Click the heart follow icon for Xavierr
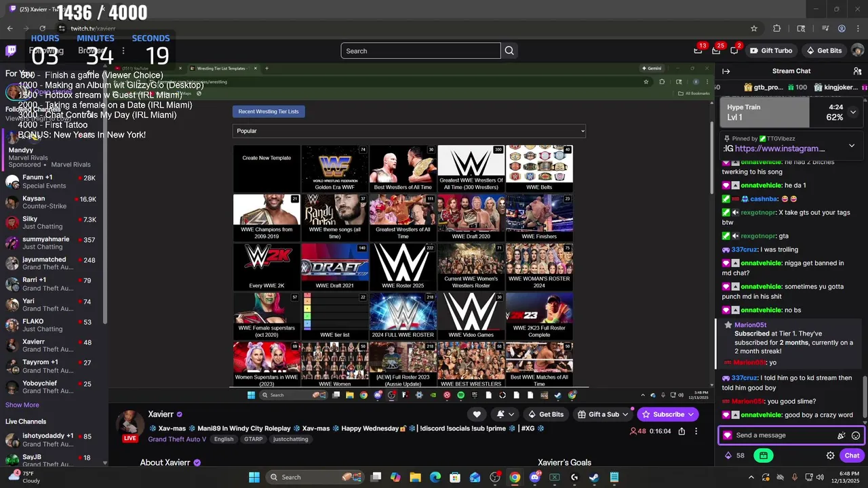Image resolution: width=868 pixels, height=488 pixels. pos(477,414)
